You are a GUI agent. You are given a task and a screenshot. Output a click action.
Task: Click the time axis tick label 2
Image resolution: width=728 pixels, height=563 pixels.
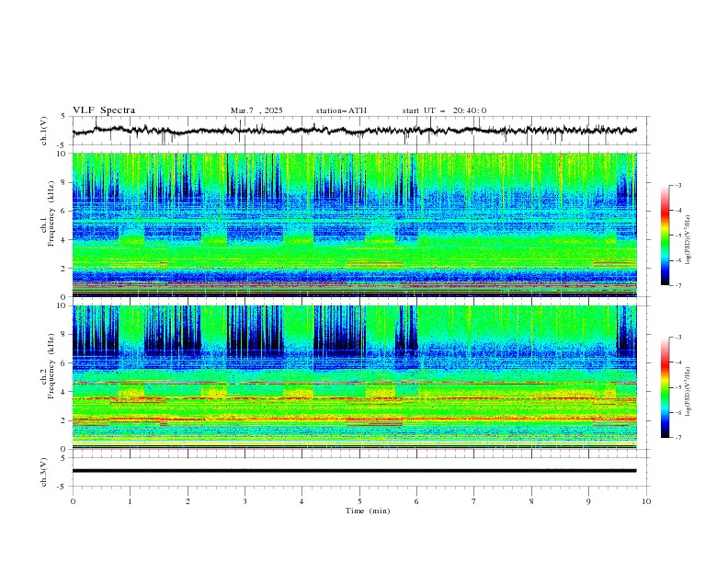188,501
